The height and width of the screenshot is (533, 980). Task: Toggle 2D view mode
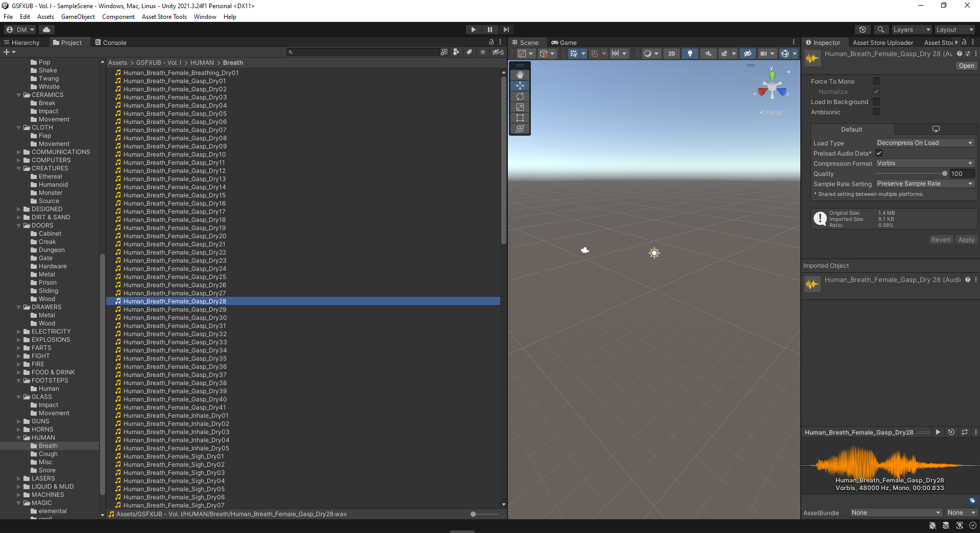672,54
